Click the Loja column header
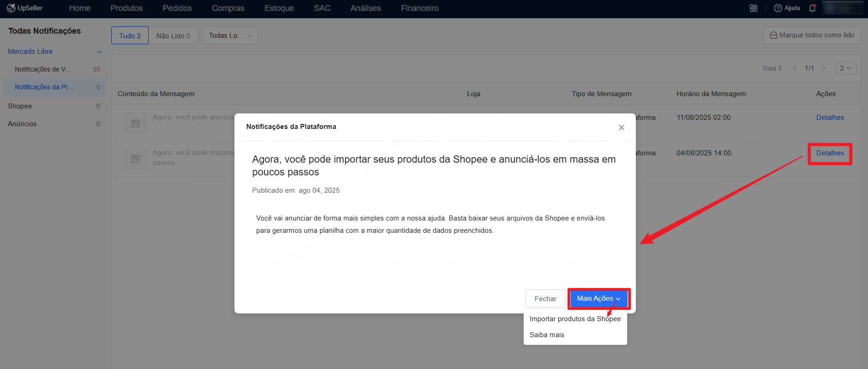The width and height of the screenshot is (868, 369). point(473,94)
